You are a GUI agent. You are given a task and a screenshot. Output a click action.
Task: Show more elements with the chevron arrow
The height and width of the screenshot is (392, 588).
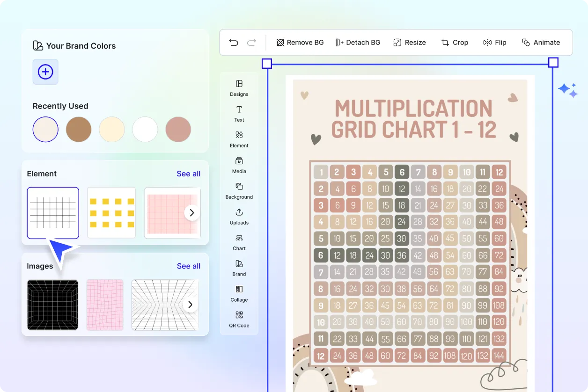click(191, 213)
